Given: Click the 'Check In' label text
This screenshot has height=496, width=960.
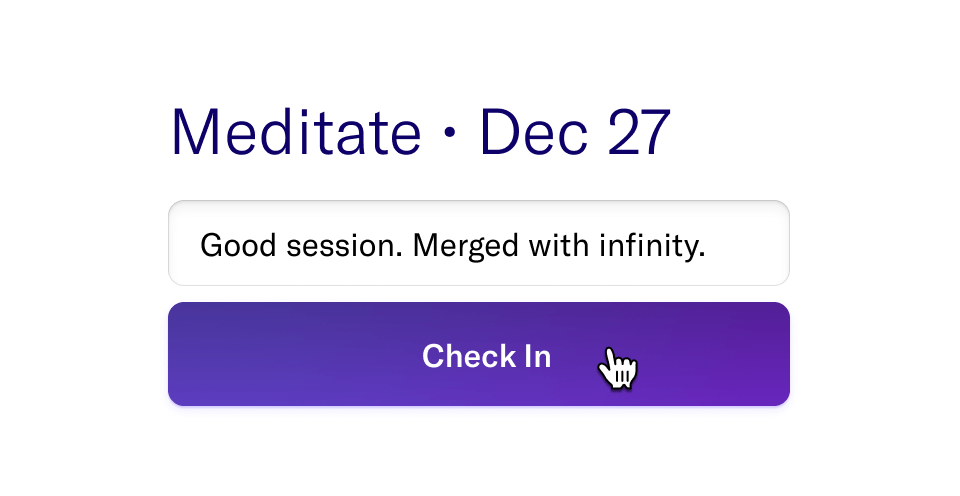Looking at the screenshot, I should pos(487,356).
